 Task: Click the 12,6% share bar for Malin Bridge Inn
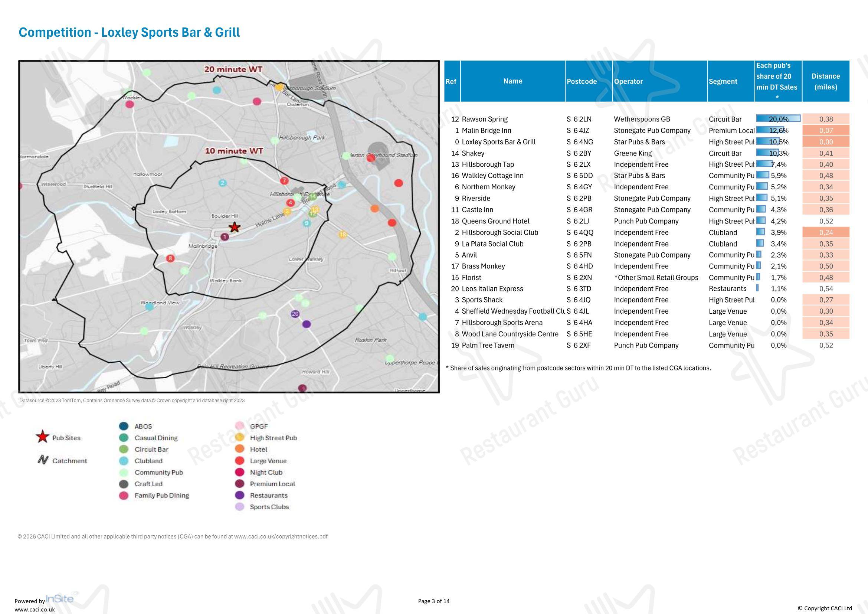click(770, 130)
